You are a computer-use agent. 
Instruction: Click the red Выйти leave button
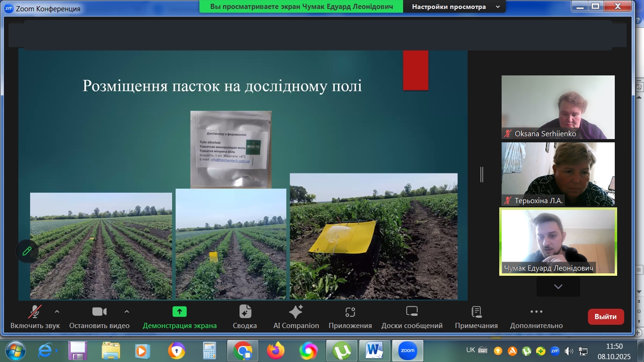pyautogui.click(x=605, y=317)
